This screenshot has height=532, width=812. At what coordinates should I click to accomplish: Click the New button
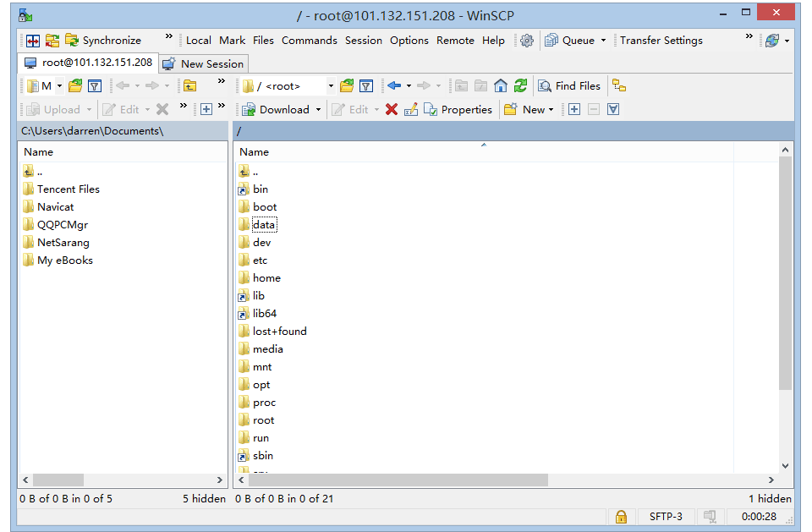524,109
